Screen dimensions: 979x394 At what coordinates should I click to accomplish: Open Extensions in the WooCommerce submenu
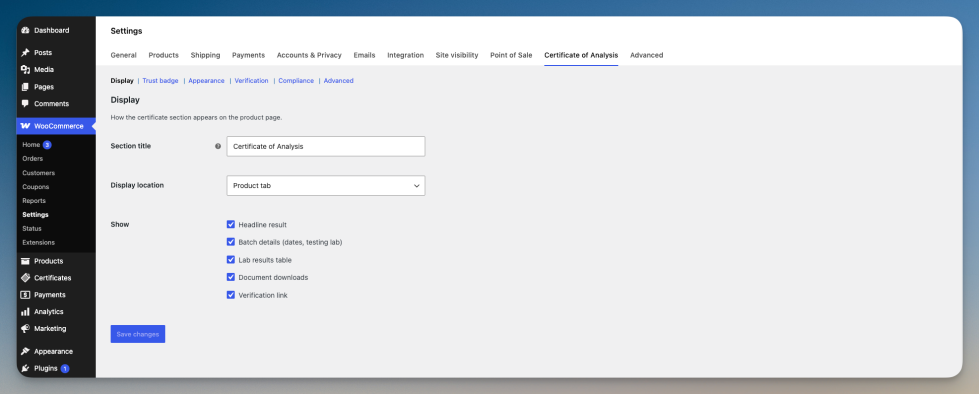[x=38, y=242]
